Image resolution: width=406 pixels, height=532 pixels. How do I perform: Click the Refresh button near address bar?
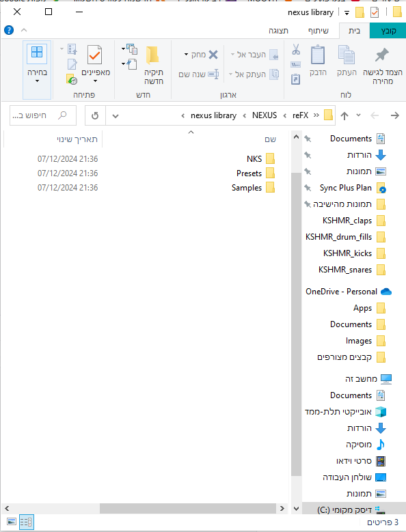tap(95, 115)
